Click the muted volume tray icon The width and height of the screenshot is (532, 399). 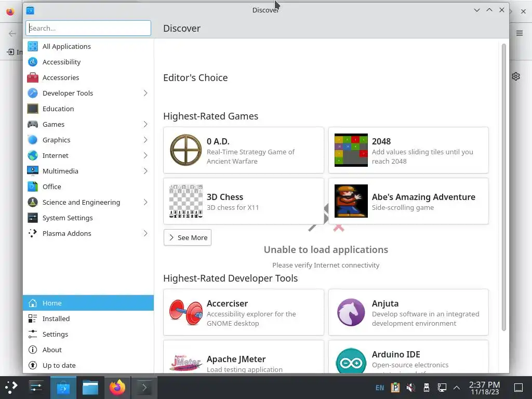point(410,388)
